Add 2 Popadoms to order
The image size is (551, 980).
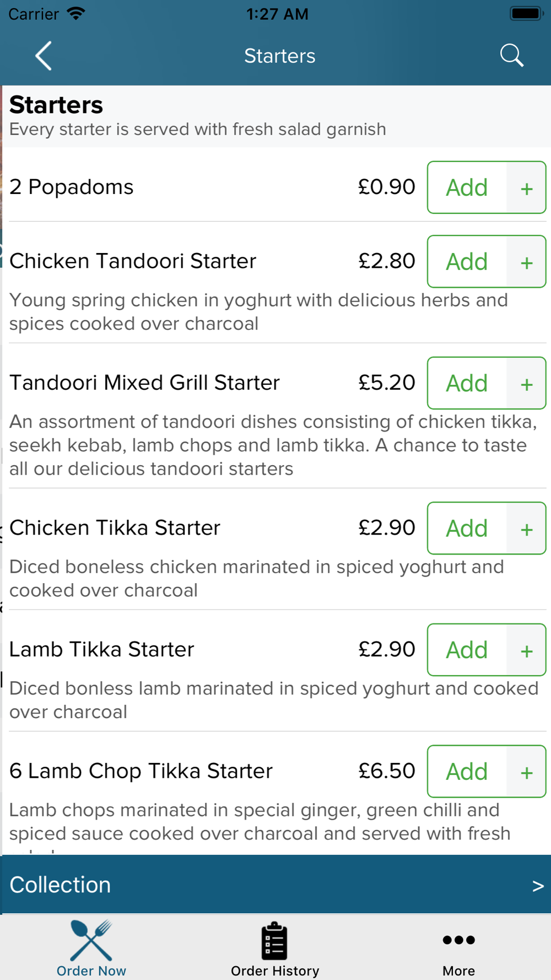click(467, 188)
